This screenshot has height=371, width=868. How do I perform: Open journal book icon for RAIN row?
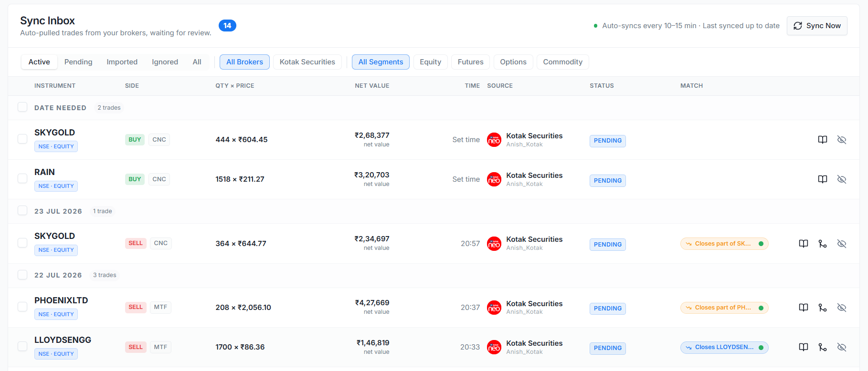point(823,179)
